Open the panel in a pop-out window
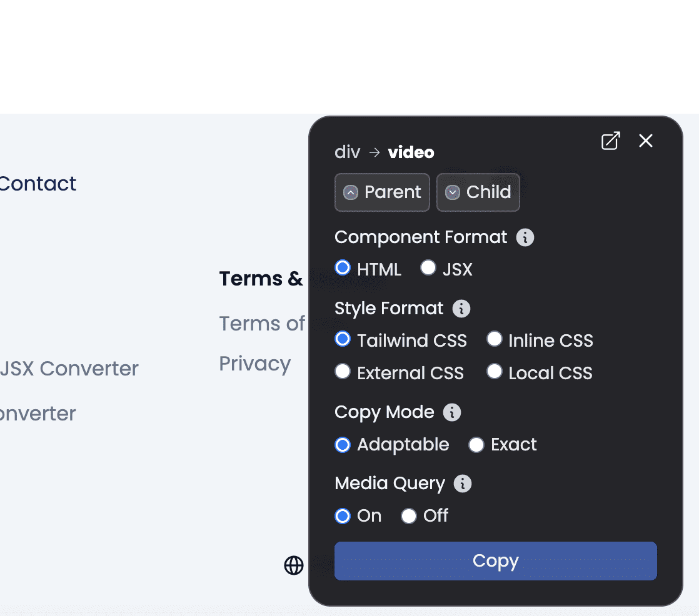The width and height of the screenshot is (699, 616). [610, 141]
